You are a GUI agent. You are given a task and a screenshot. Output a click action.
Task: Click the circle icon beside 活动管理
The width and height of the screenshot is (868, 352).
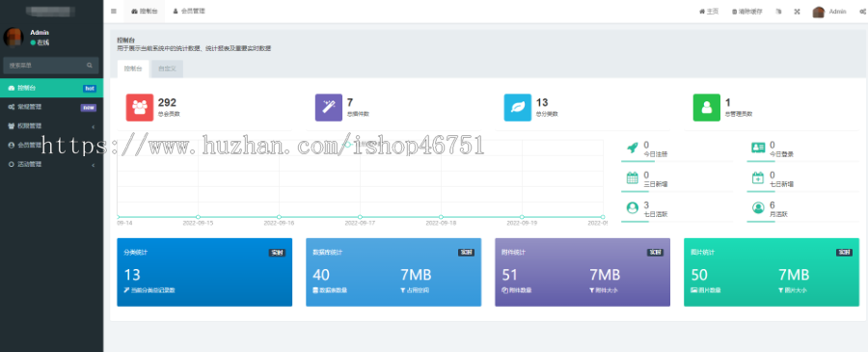click(11, 164)
